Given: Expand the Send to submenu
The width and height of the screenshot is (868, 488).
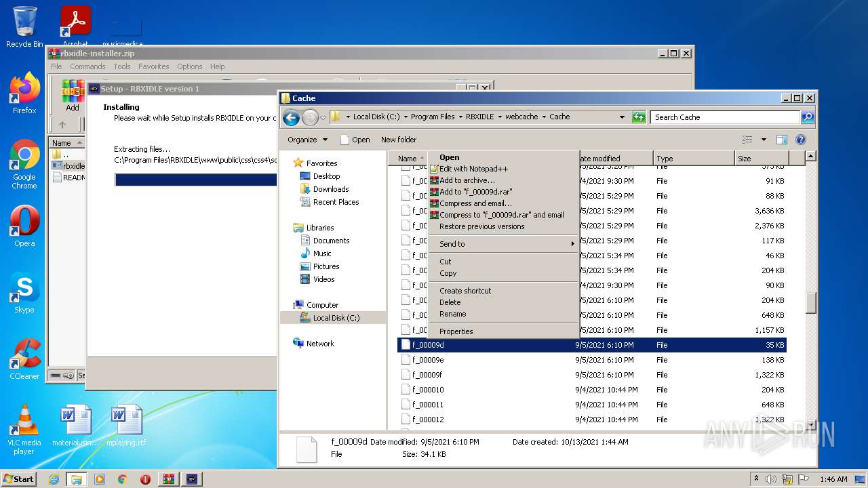Looking at the screenshot, I should (503, 244).
